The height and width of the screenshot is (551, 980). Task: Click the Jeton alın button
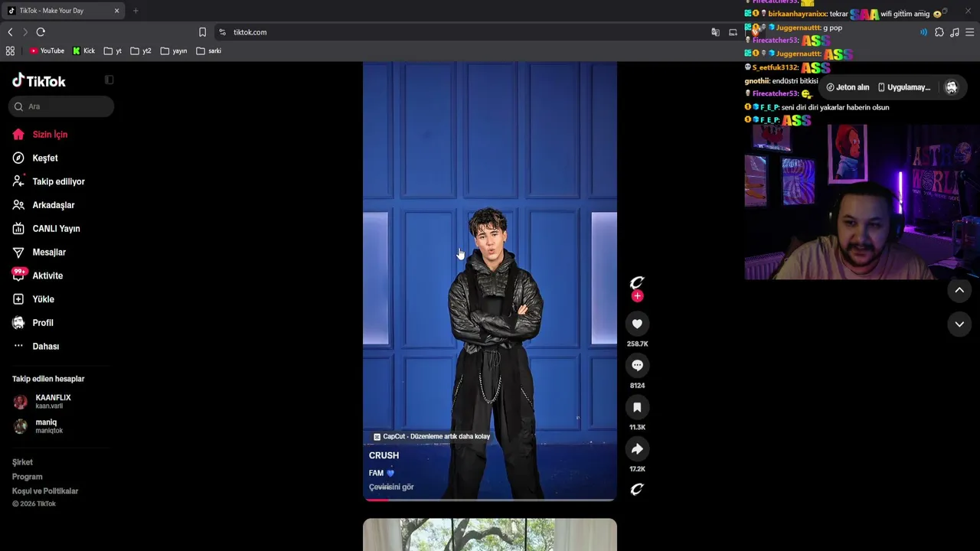point(848,87)
